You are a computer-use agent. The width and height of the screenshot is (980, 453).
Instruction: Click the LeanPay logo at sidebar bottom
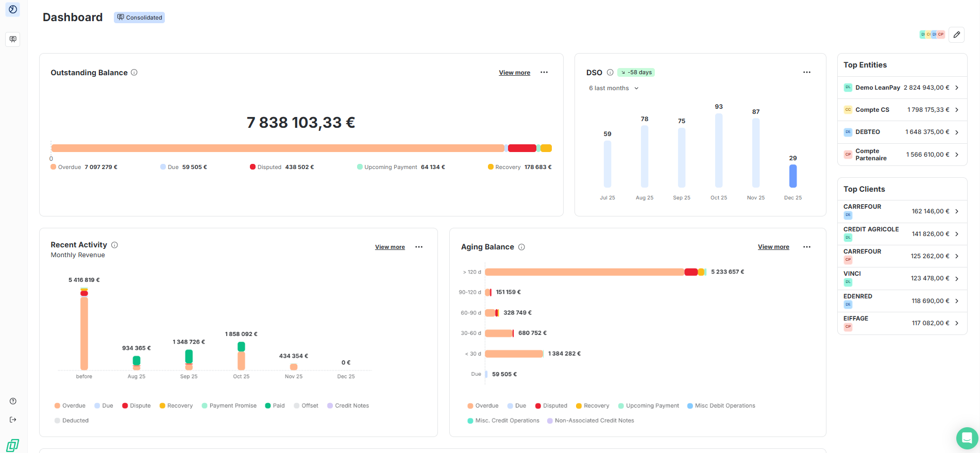tap(13, 445)
